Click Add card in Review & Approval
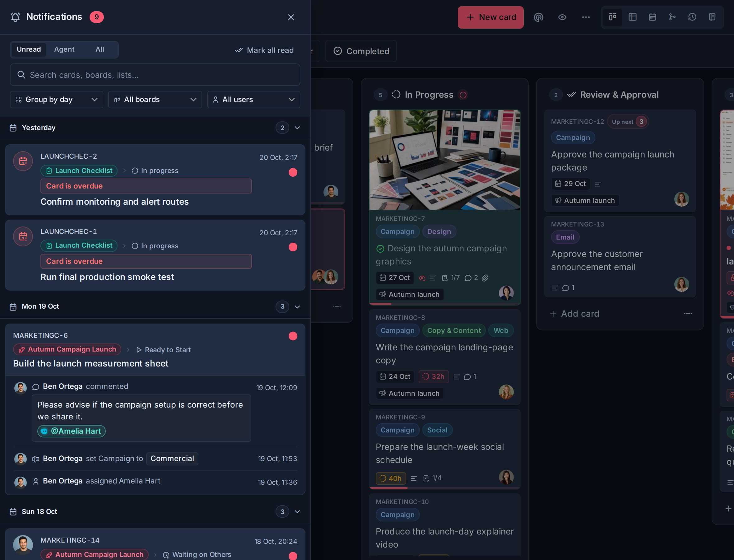Viewport: 734px width, 560px height. click(574, 313)
